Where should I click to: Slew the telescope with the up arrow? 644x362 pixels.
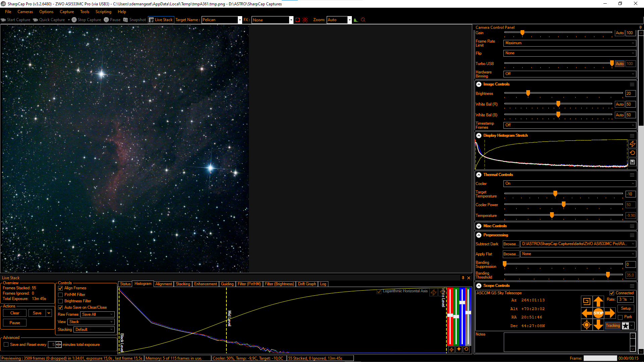[x=598, y=301]
